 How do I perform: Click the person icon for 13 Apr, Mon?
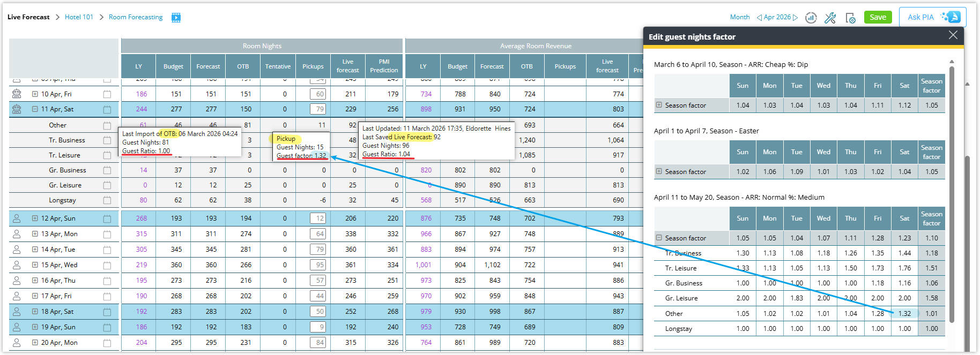click(x=17, y=234)
